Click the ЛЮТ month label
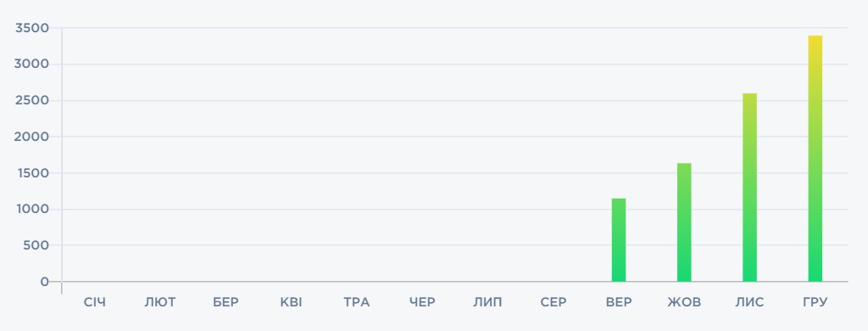The width and height of the screenshot is (868, 331). pos(160,302)
